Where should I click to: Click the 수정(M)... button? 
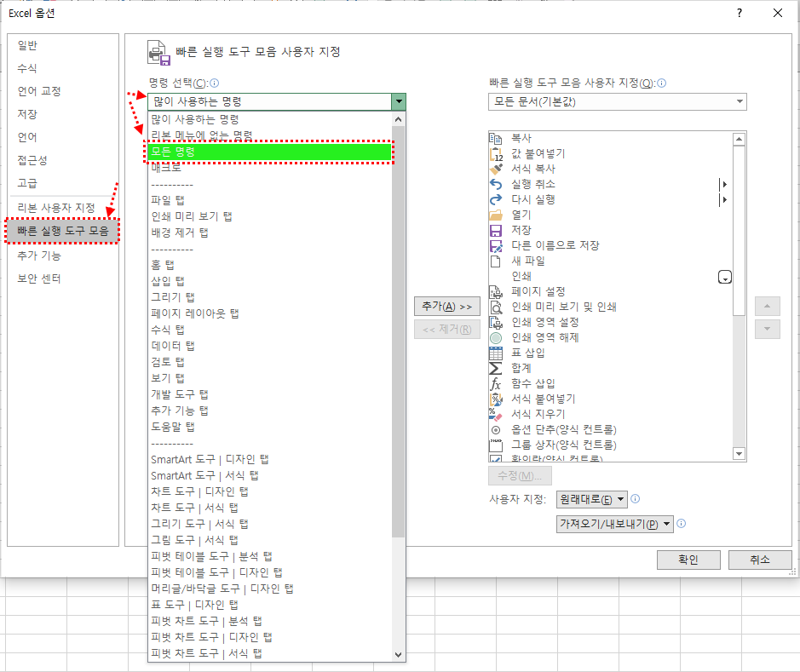520,476
